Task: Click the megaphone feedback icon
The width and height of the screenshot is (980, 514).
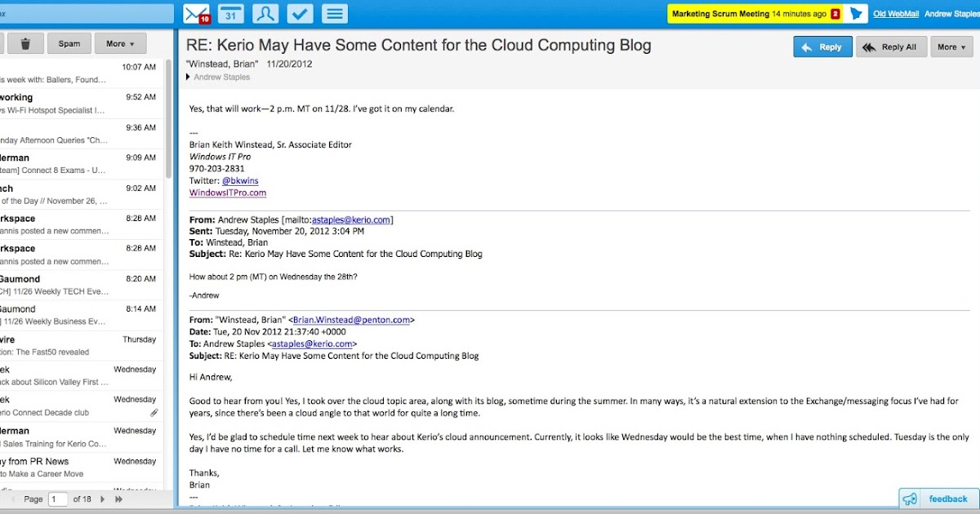Action: tap(911, 498)
